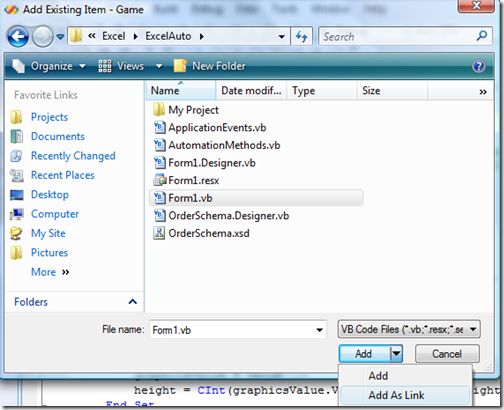Click the folder icon in address bar
This screenshot has width=504, height=410.
[x=76, y=36]
